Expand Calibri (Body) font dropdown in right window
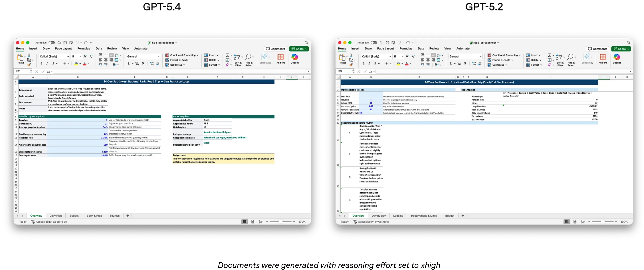This screenshot has height=270, width=644. click(390, 57)
